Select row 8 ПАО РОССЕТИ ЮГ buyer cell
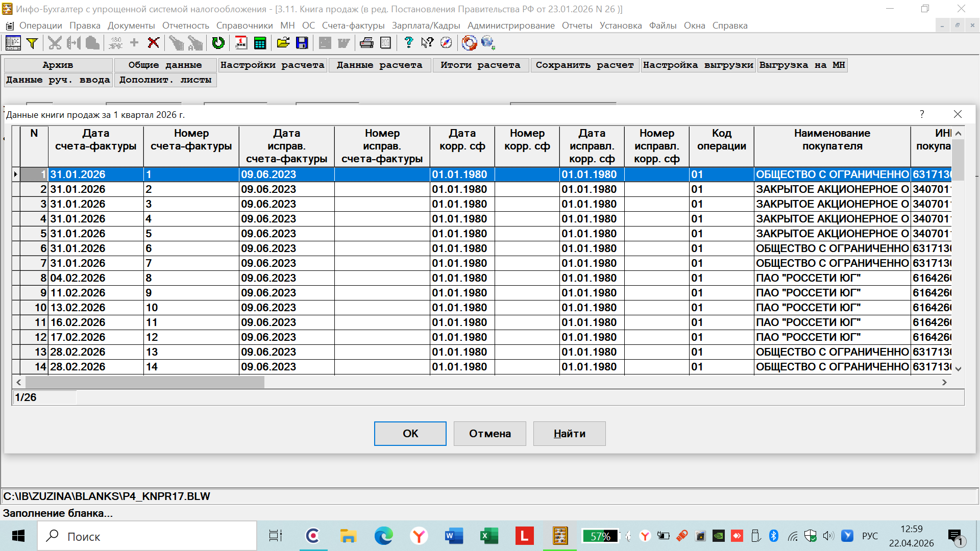 click(832, 278)
